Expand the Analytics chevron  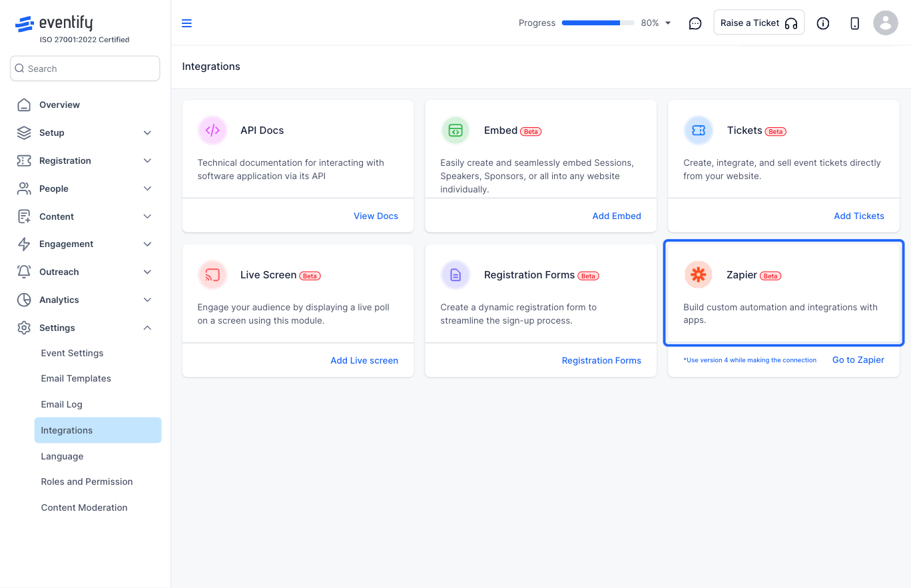(x=148, y=300)
